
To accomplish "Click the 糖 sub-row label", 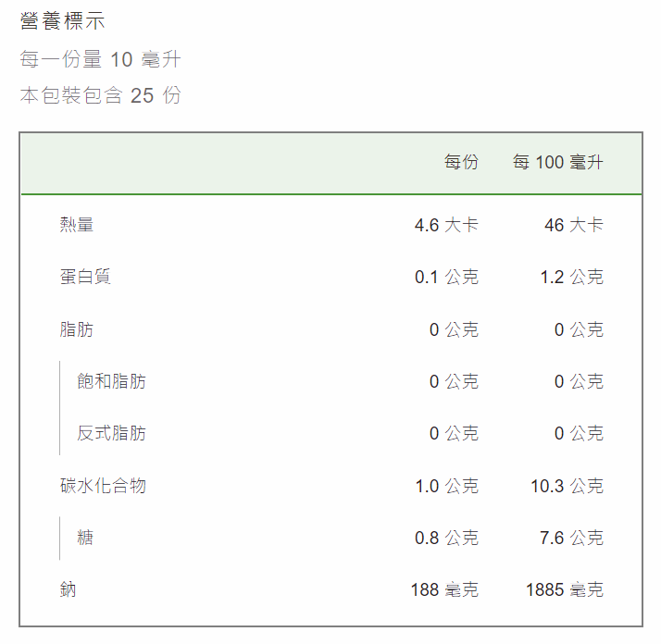I will click(x=85, y=538).
